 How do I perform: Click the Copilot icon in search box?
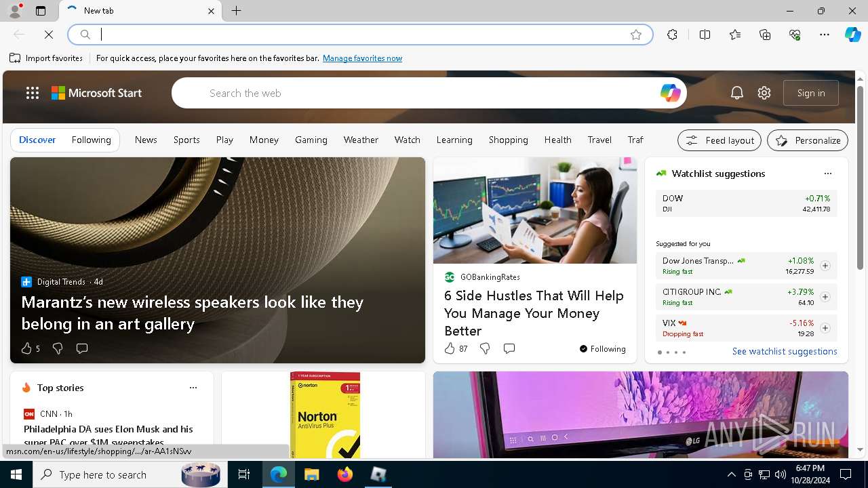coord(670,93)
